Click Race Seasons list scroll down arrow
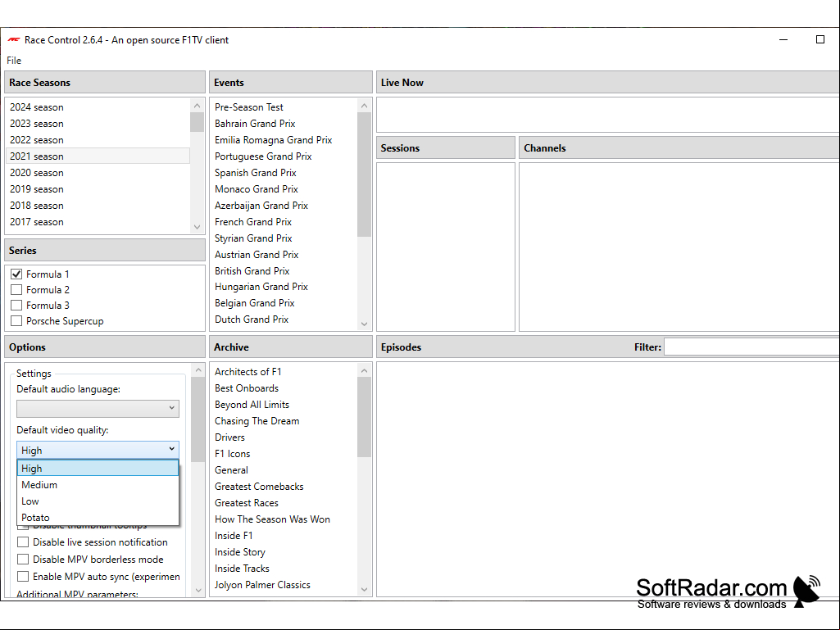 coord(198,227)
